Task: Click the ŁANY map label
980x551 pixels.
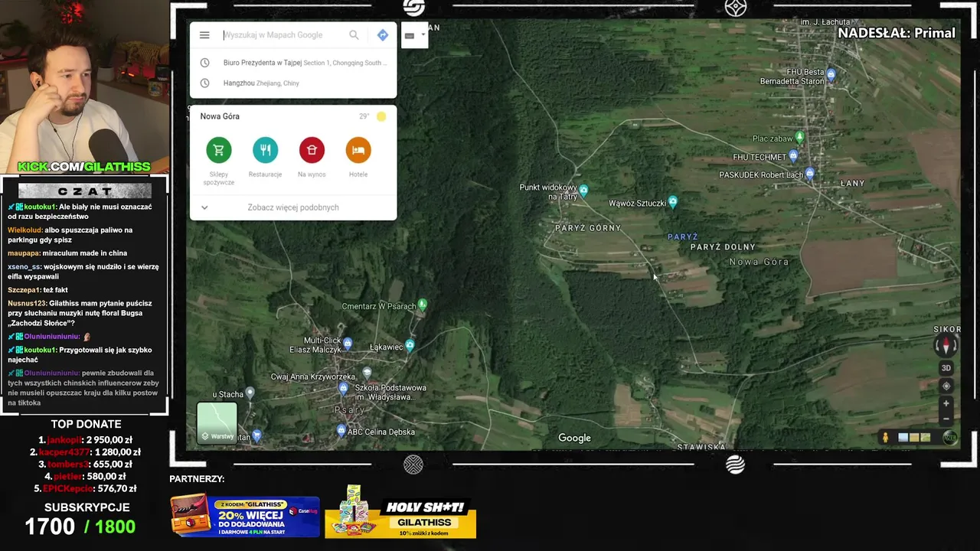Action: [852, 184]
